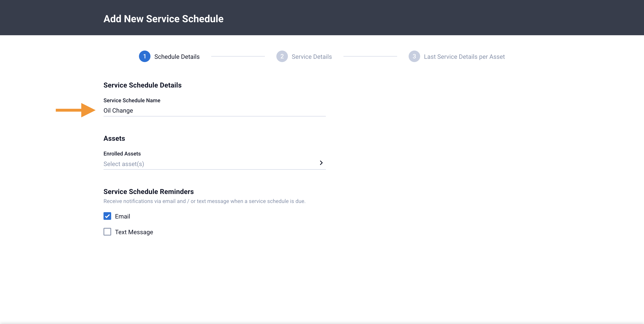Click the reminder notifications description text

coord(204,201)
